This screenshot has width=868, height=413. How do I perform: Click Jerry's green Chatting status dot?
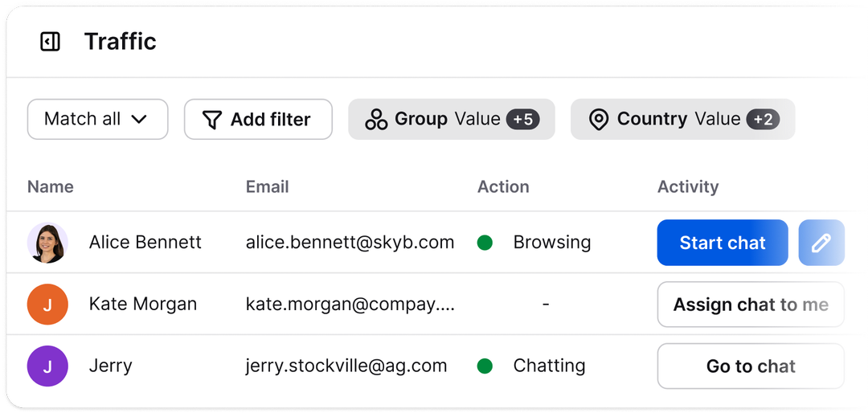pos(485,366)
